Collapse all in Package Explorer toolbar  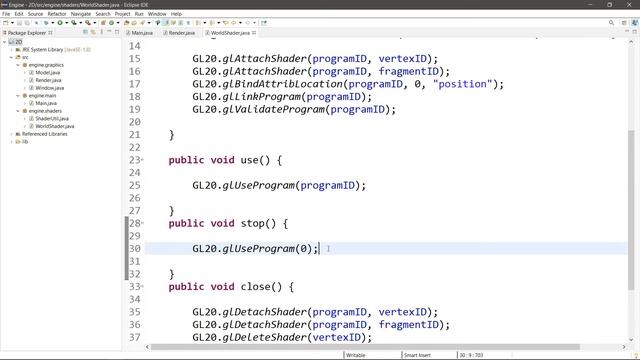pyautogui.click(x=85, y=32)
